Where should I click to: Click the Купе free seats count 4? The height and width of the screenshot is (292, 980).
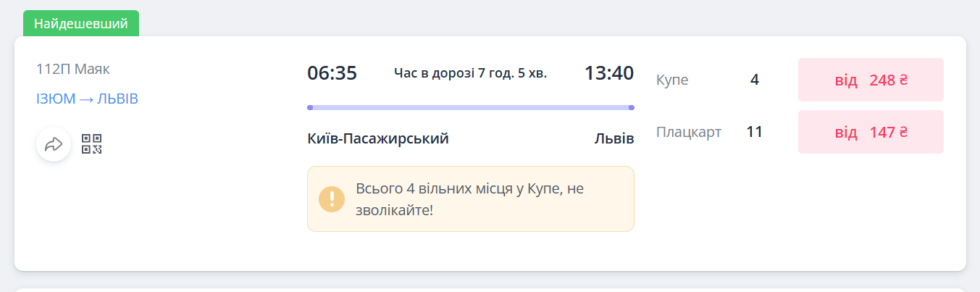coord(755,80)
